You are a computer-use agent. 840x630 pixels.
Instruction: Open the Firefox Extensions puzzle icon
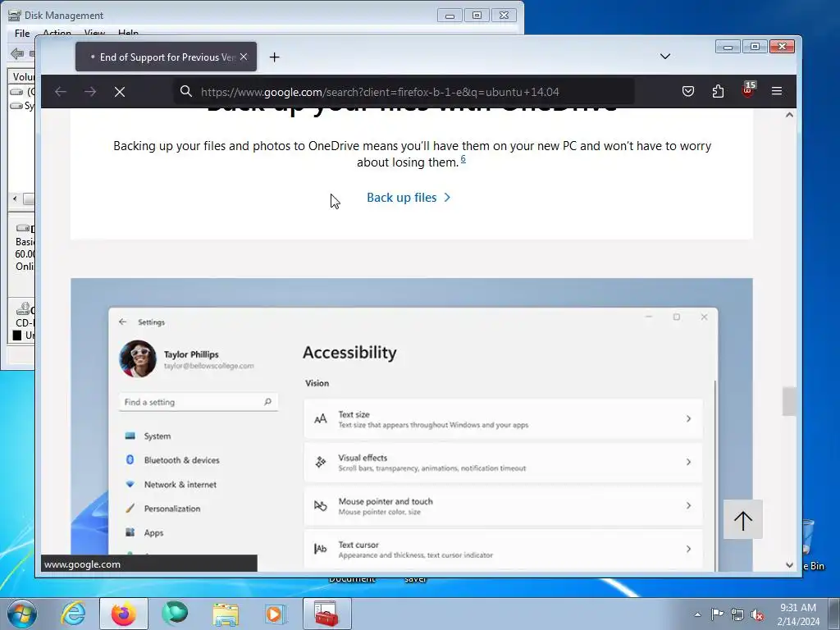718,91
